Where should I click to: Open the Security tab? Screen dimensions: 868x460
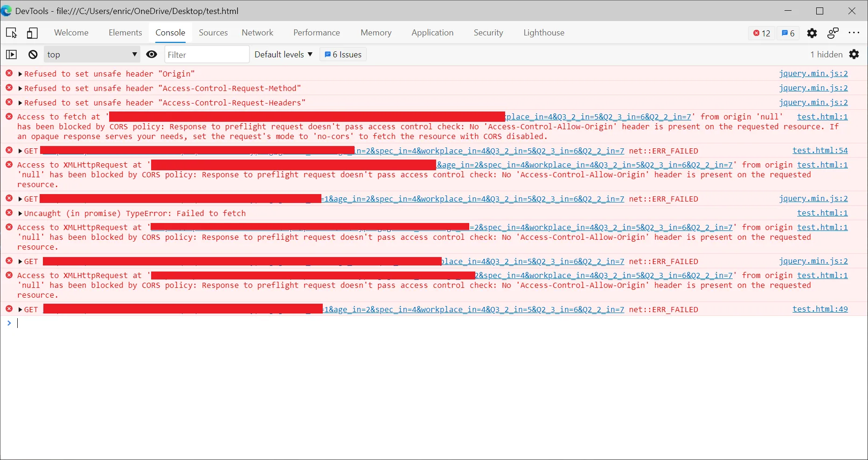[488, 33]
